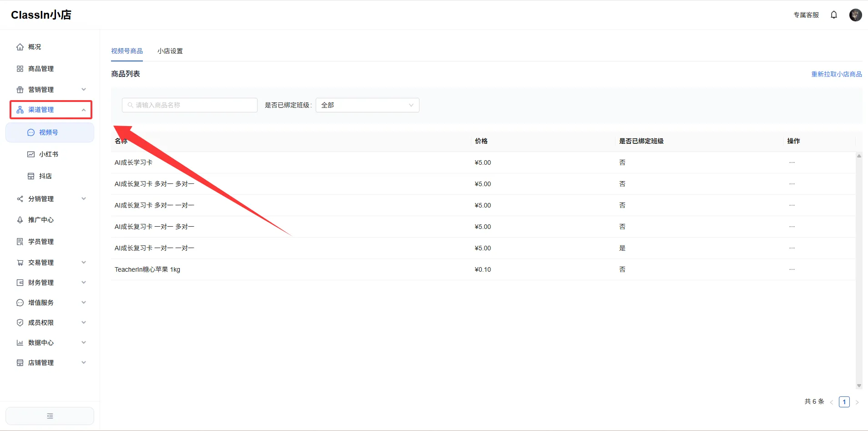Viewport: 868px width, 431px height.
Task: Expand the 营销管理 chevron
Action: coord(84,90)
